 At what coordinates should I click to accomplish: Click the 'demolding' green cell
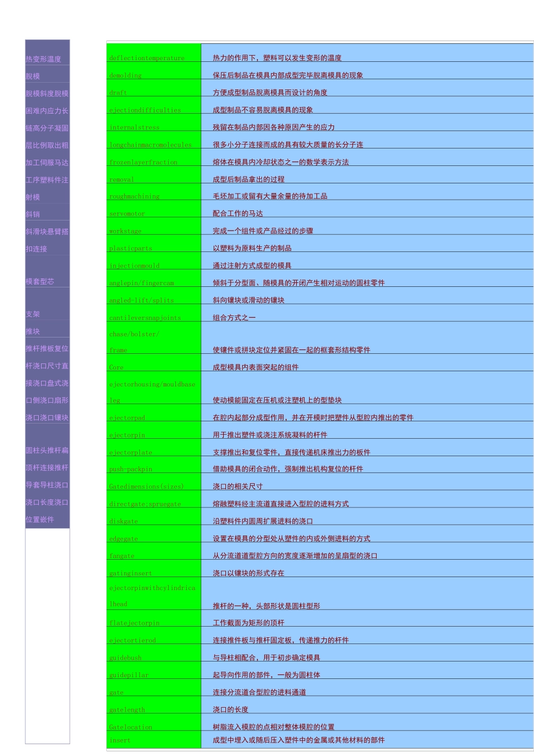[153, 71]
